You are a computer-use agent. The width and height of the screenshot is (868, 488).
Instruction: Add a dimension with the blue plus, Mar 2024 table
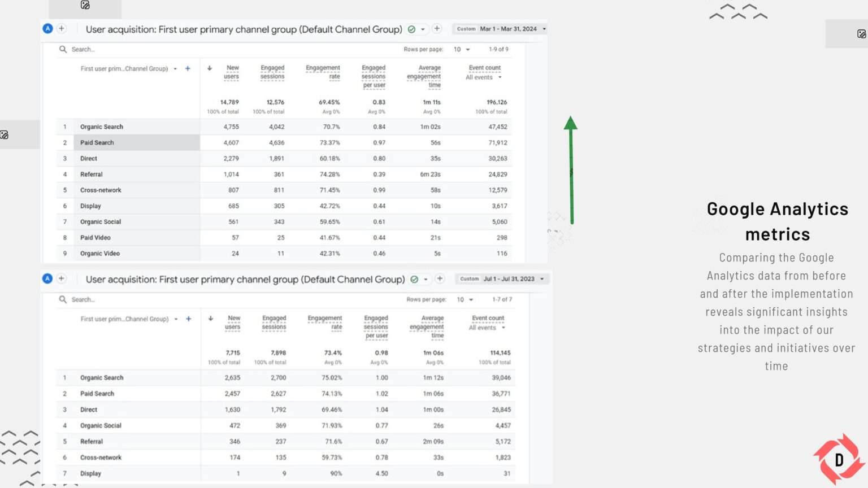click(x=188, y=68)
